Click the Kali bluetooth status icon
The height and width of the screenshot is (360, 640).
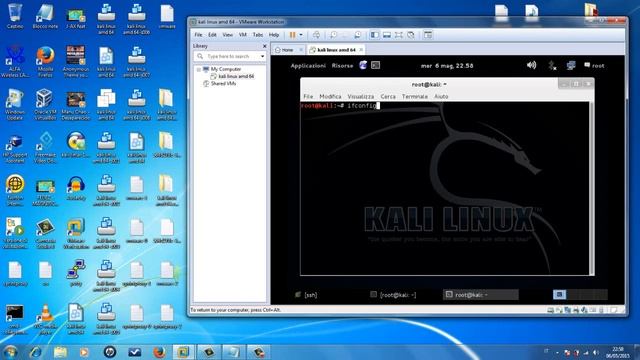click(x=552, y=65)
